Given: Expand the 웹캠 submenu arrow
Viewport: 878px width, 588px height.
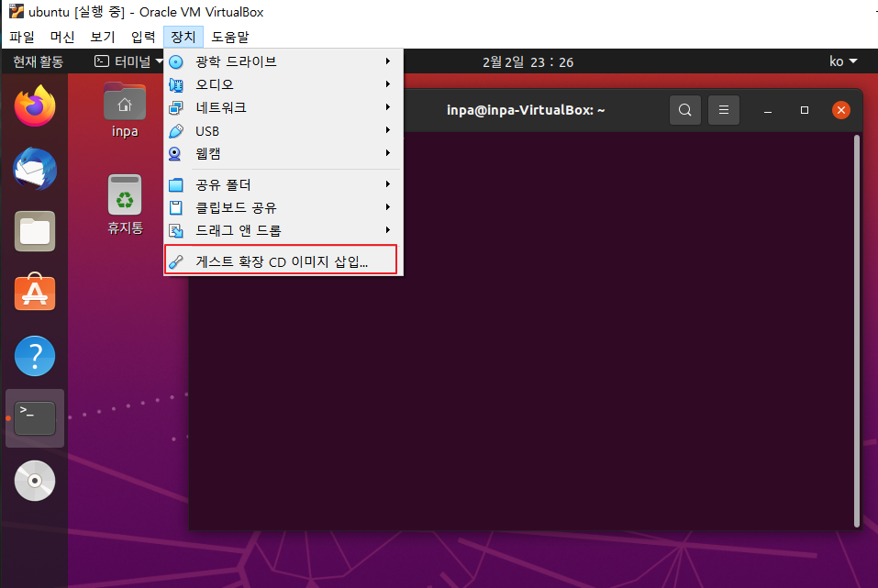Looking at the screenshot, I should pyautogui.click(x=387, y=153).
